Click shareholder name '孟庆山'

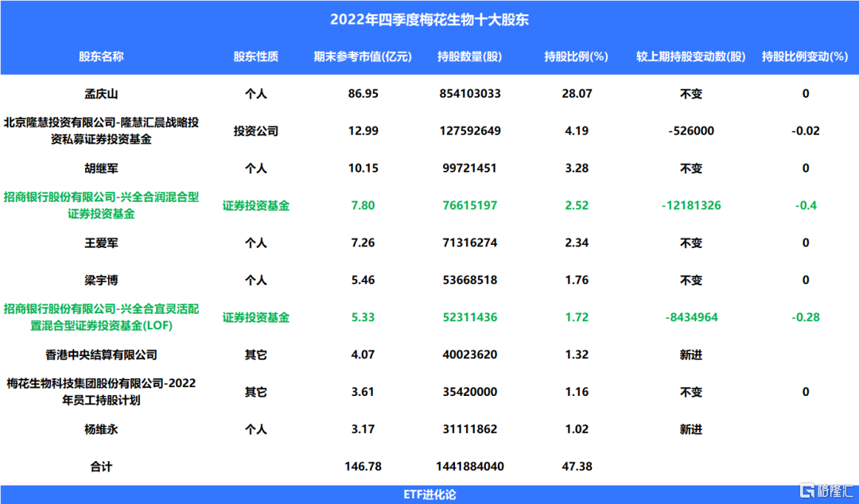101,94
